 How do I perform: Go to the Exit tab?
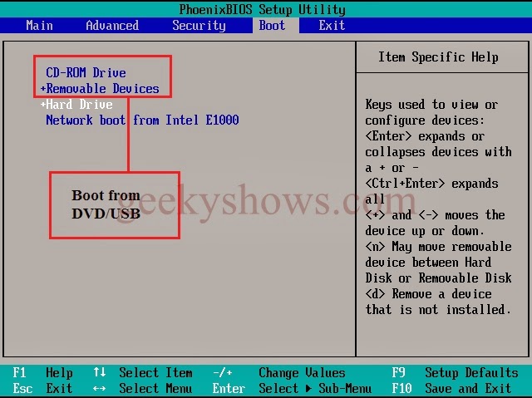coord(332,26)
